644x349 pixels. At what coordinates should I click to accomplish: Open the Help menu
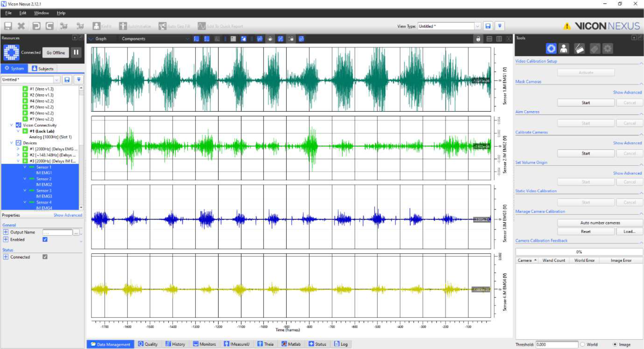pyautogui.click(x=61, y=13)
